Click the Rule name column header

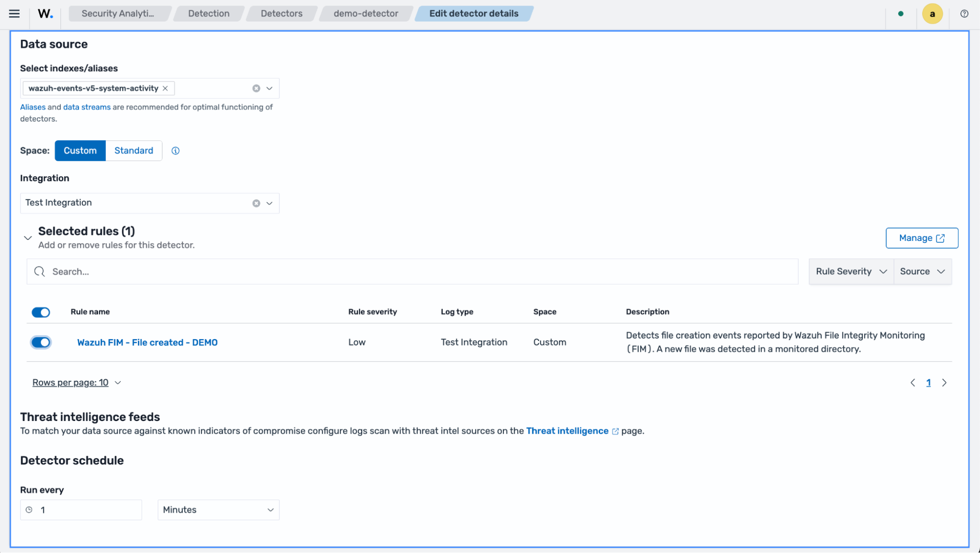90,312
